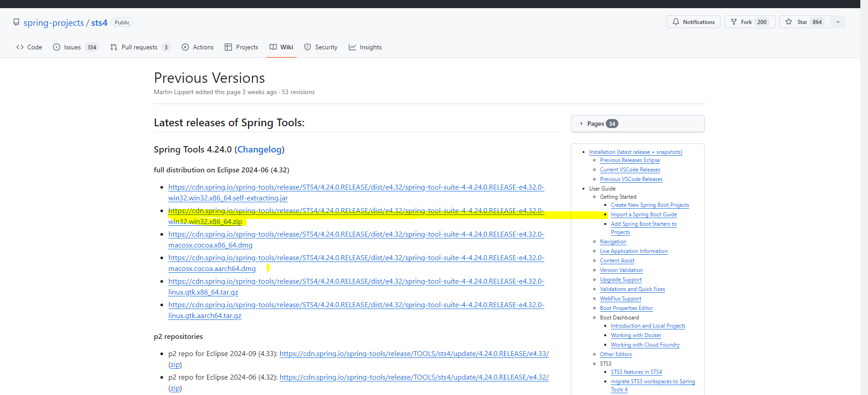Open the Navigation sidebar link
This screenshot has width=868, height=395.
click(613, 242)
